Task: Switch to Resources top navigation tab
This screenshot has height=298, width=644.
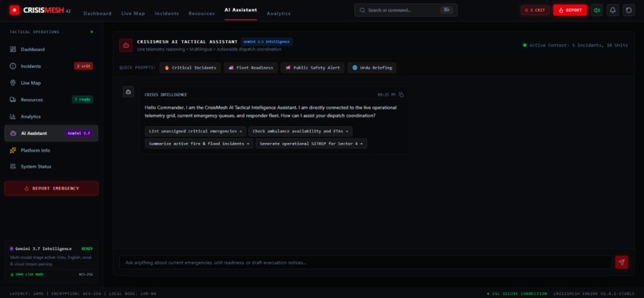Action: 201,14
